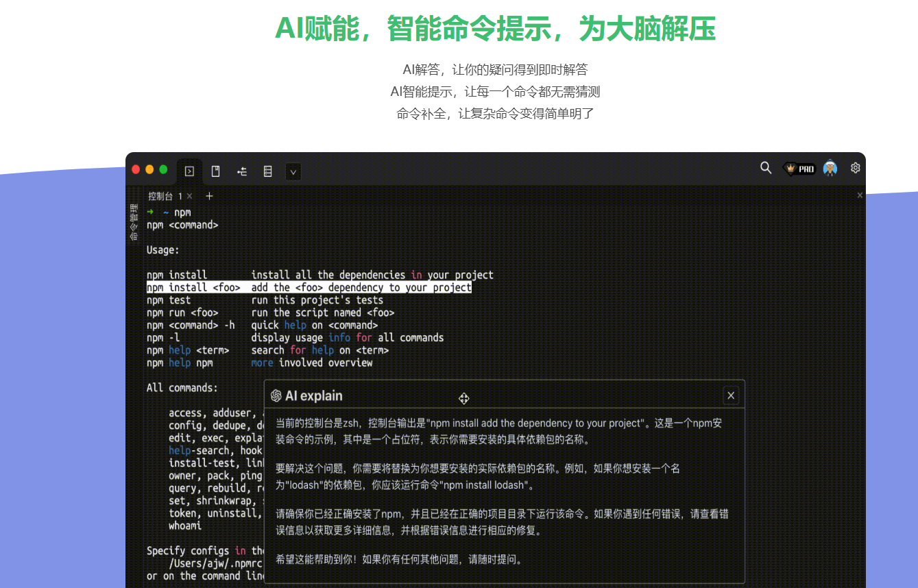The width and height of the screenshot is (918, 588).
Task: Click the 'Usage:' heading in terminal
Action: (x=163, y=250)
